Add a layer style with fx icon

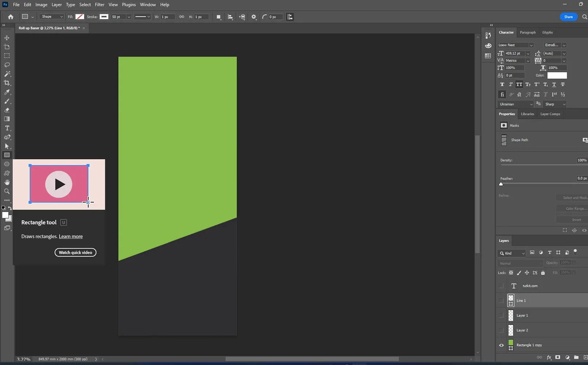click(x=549, y=358)
